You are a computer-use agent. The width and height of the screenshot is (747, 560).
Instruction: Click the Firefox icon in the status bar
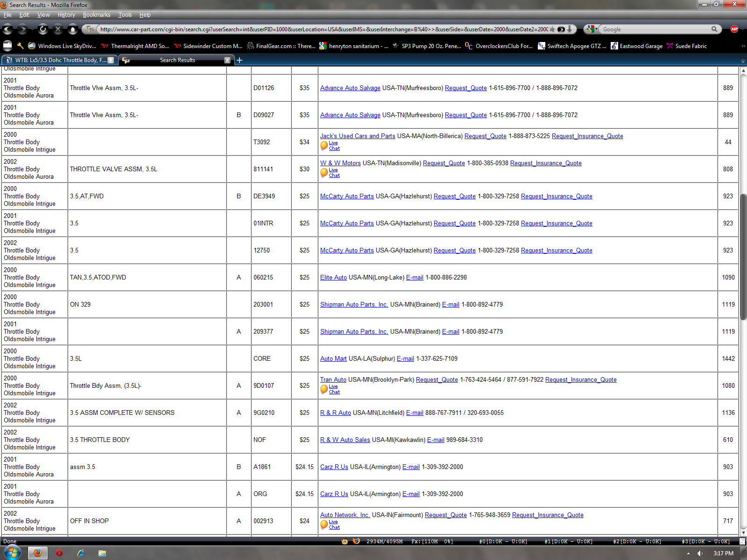click(x=356, y=541)
